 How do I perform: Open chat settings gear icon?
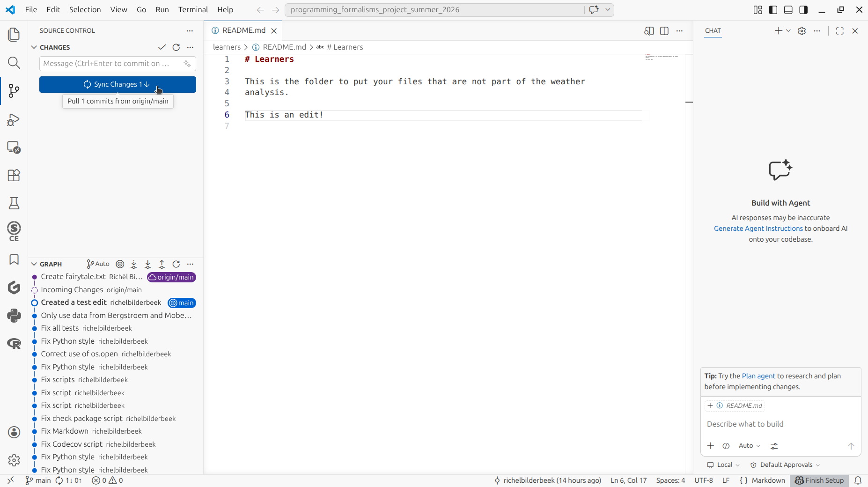(x=802, y=31)
